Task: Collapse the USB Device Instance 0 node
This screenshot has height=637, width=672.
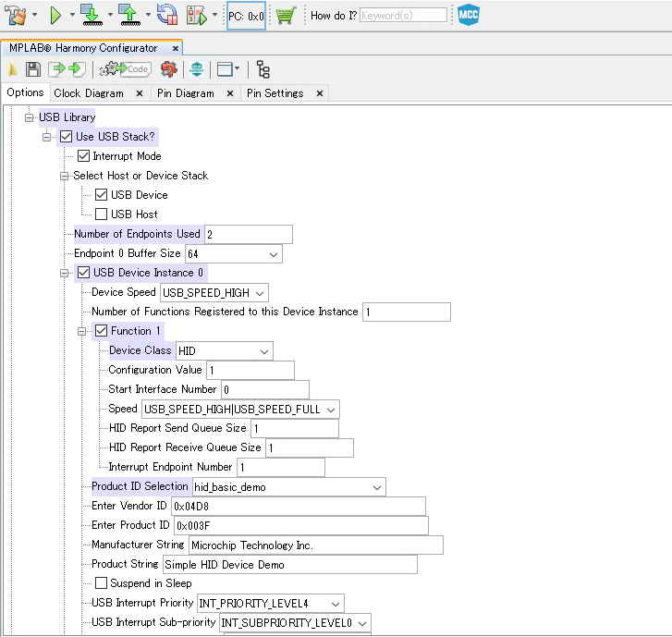Action: tap(64, 273)
